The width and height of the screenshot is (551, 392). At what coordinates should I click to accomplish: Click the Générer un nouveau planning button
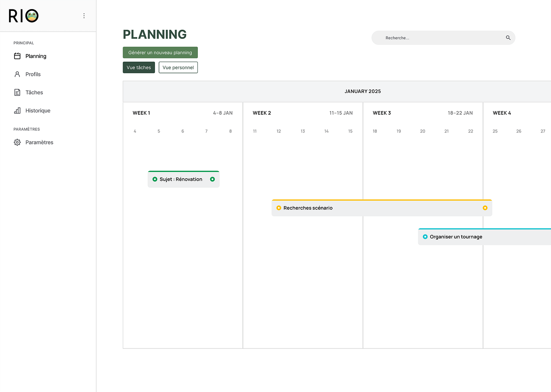(160, 52)
